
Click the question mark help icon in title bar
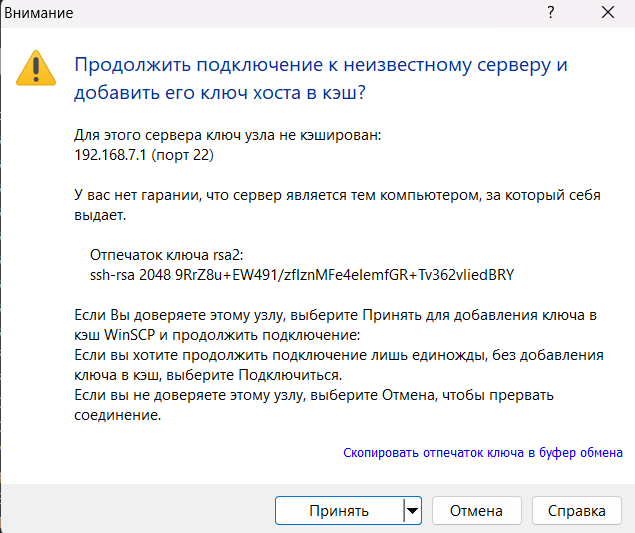coord(551,14)
